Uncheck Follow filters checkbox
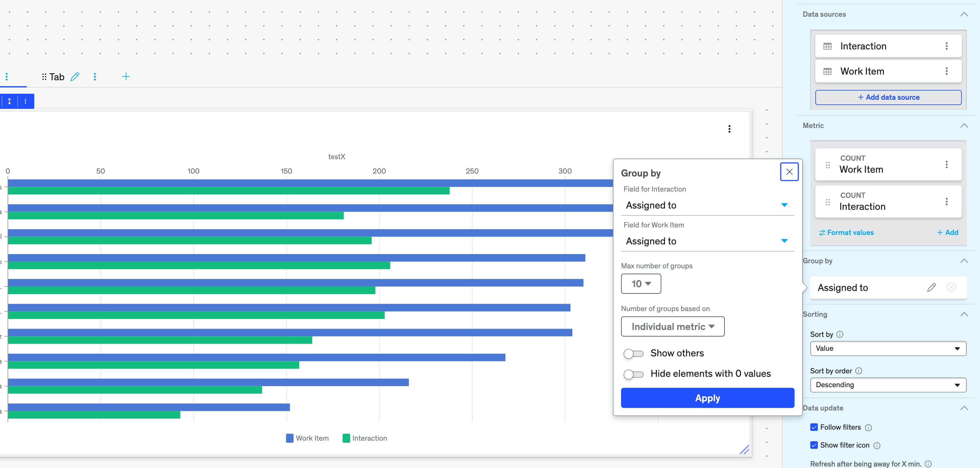Viewport: 980px width, 468px height. pos(814,427)
